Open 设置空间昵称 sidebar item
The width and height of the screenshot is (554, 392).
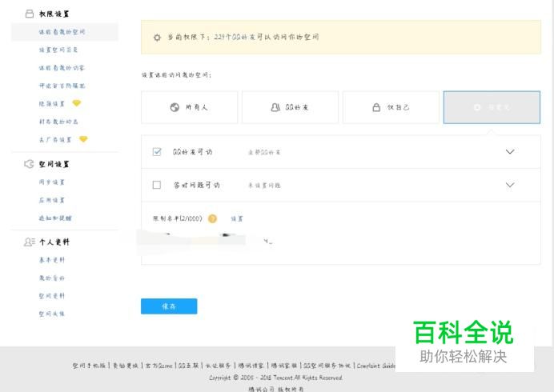pos(58,50)
